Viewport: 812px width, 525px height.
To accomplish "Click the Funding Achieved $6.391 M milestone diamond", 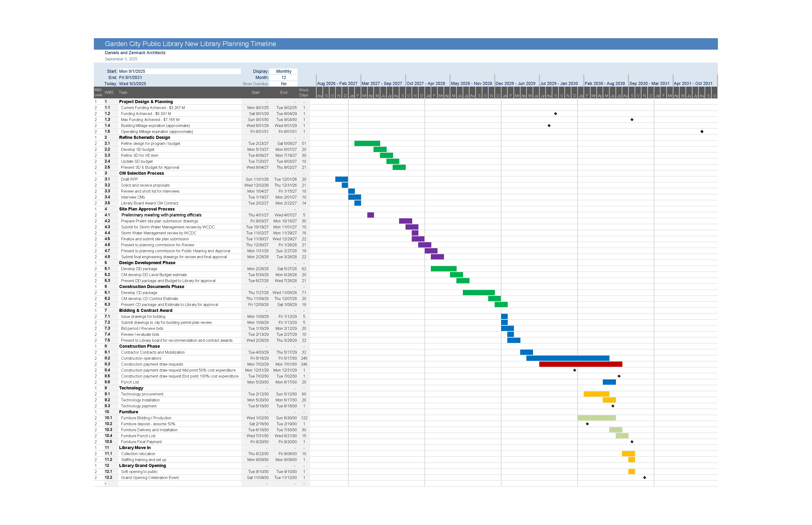I will (556, 114).
